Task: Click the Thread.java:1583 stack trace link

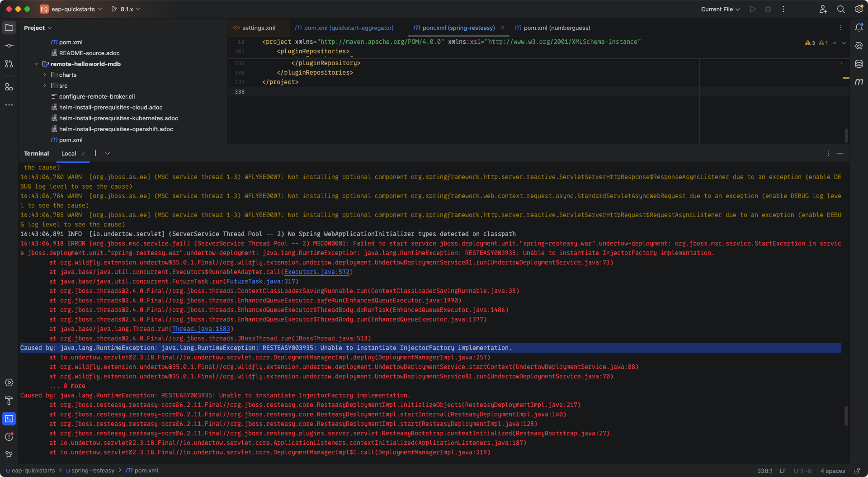Action: pos(201,329)
